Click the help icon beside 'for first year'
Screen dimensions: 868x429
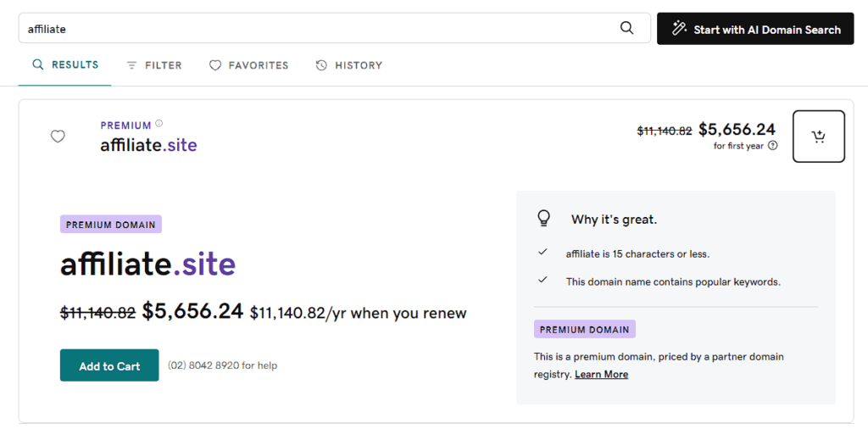pyautogui.click(x=773, y=146)
